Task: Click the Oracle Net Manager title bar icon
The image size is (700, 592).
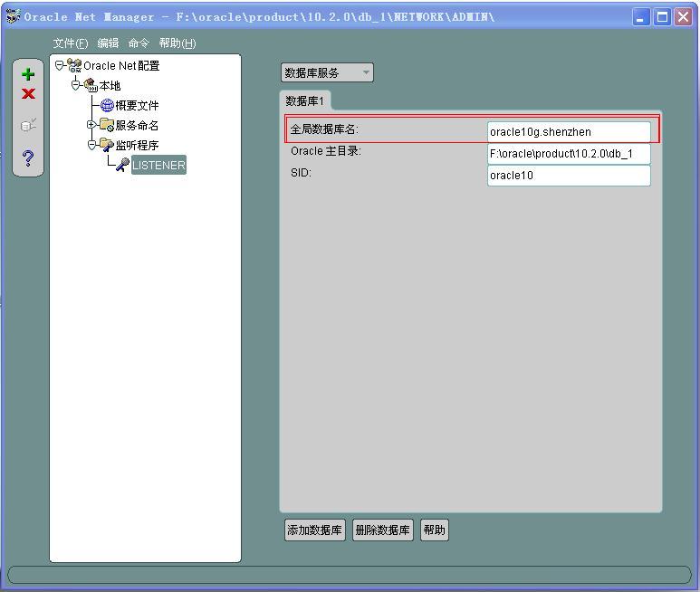Action: 13,16
